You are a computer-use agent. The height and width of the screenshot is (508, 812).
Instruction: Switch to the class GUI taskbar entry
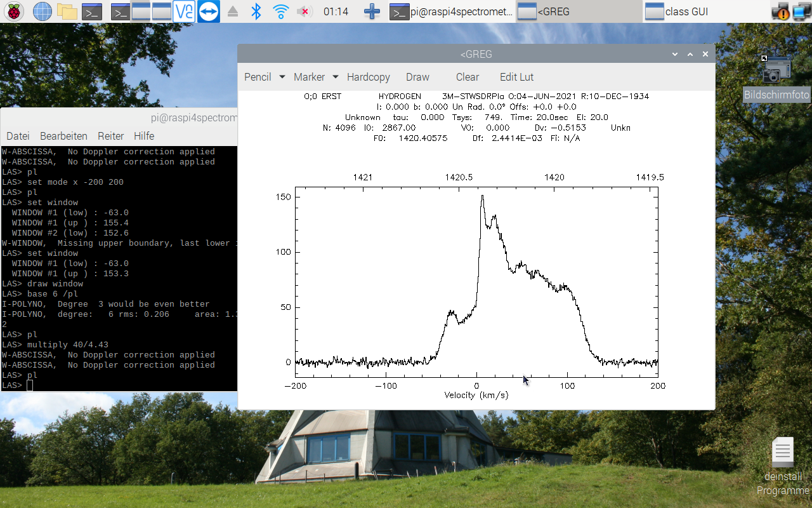[x=705, y=11]
